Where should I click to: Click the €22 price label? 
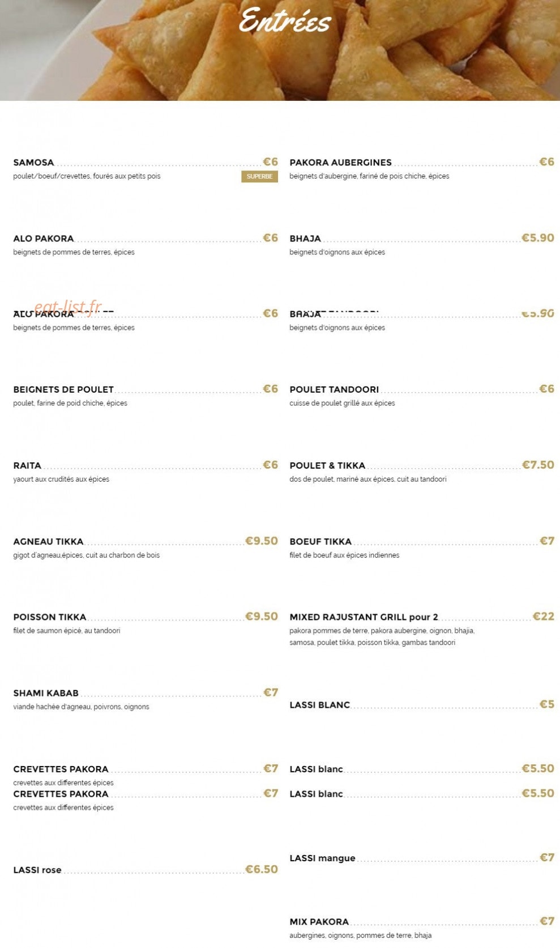[544, 616]
